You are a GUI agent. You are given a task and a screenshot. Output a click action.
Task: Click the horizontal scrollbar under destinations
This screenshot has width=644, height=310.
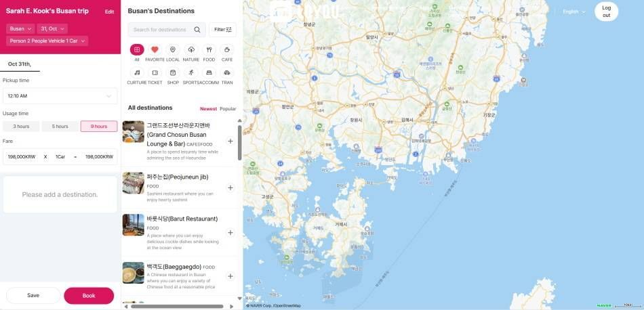[x=177, y=307]
